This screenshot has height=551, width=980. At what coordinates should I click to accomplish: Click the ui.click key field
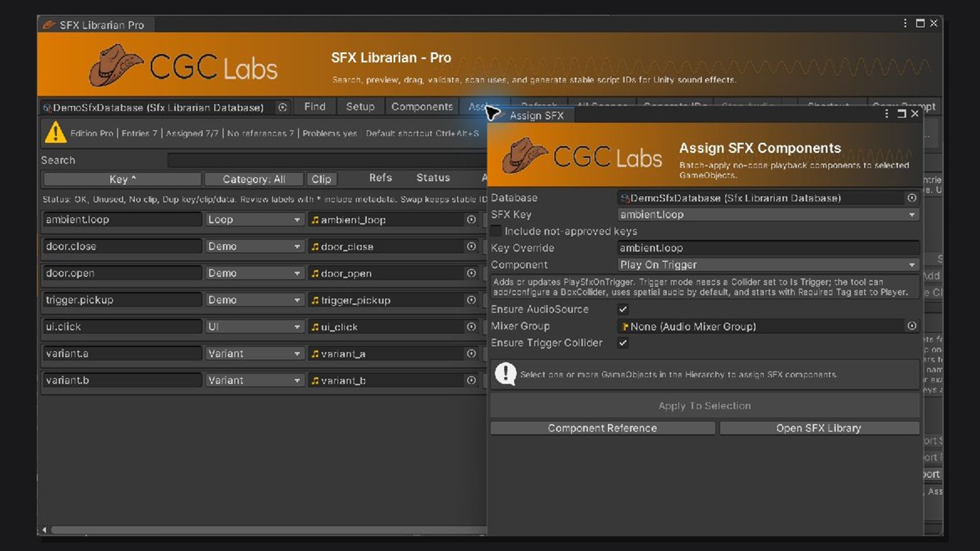point(122,327)
